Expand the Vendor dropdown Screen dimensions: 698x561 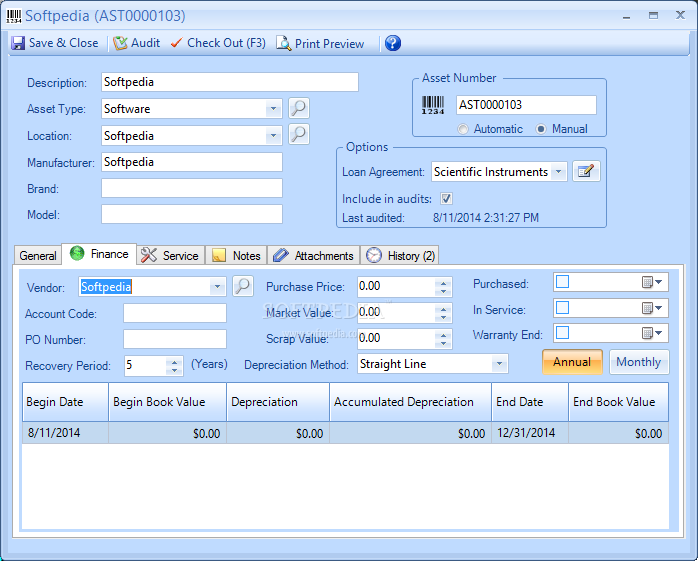tap(217, 287)
